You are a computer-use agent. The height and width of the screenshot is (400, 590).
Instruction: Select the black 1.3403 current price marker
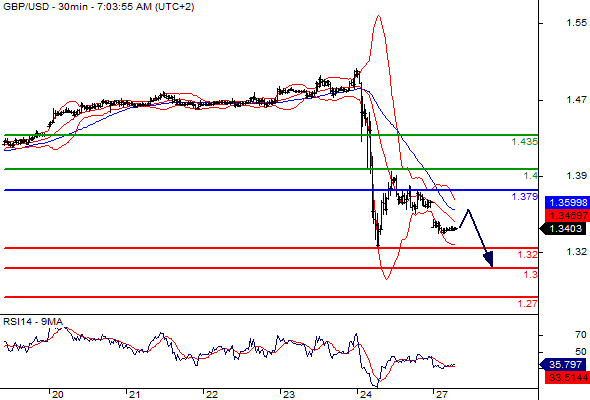(563, 228)
